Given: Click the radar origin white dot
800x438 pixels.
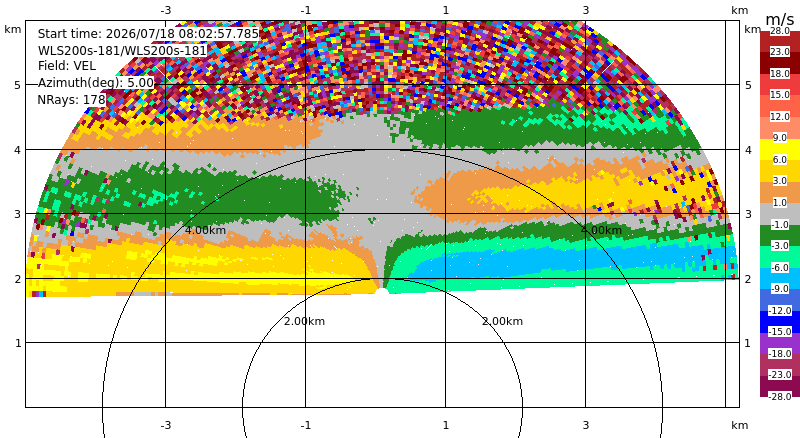Looking at the screenshot, I should point(382,292).
